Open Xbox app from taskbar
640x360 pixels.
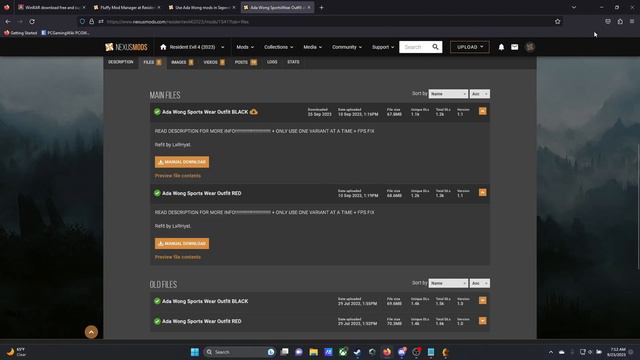click(343, 352)
